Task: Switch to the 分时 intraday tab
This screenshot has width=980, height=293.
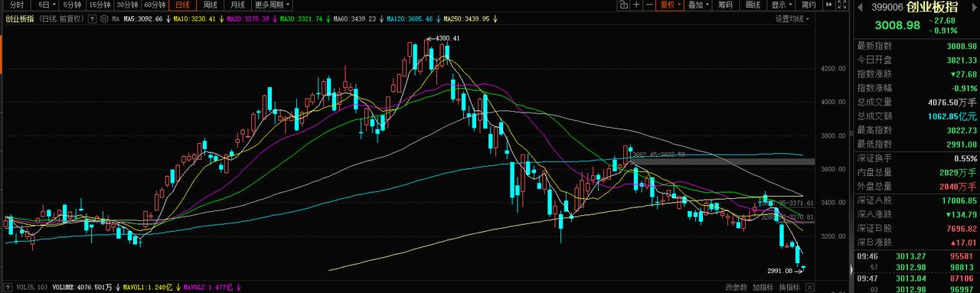Action: (x=16, y=5)
